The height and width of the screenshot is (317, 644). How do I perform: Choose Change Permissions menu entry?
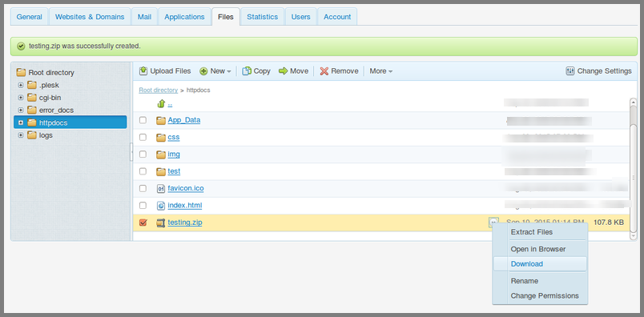(x=540, y=295)
